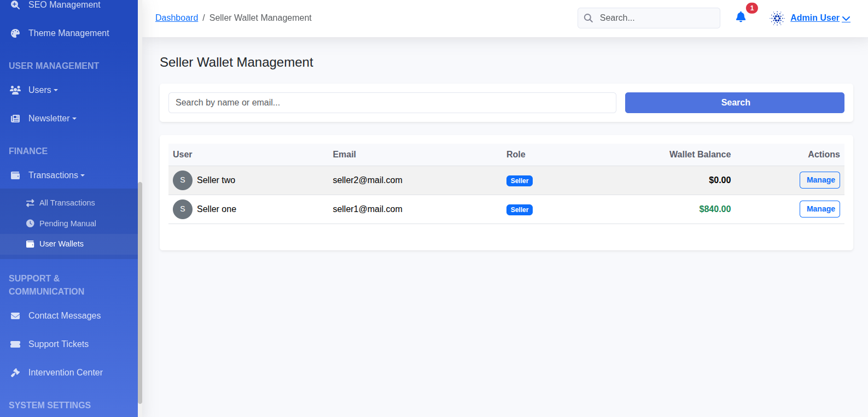The height and width of the screenshot is (417, 868).
Task: Open the Admin User dropdown menu
Action: 820,18
